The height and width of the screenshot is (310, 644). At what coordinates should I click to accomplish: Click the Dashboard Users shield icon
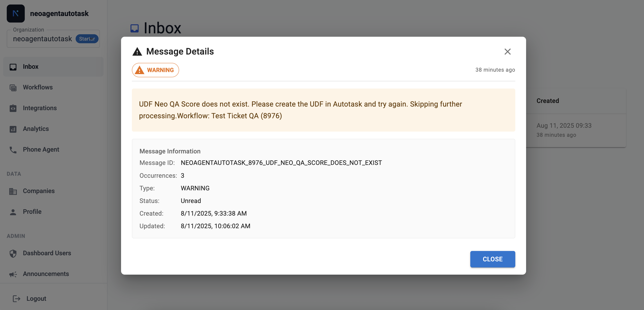click(13, 253)
